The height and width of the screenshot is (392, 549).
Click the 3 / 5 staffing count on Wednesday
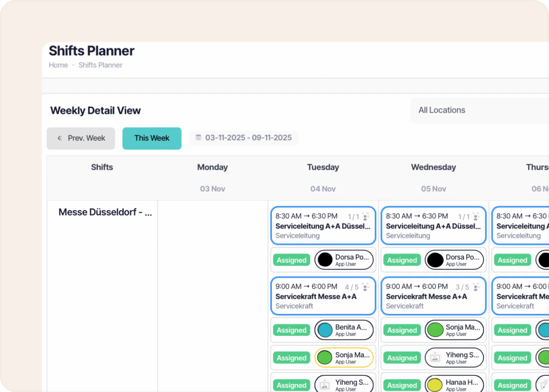click(x=462, y=287)
